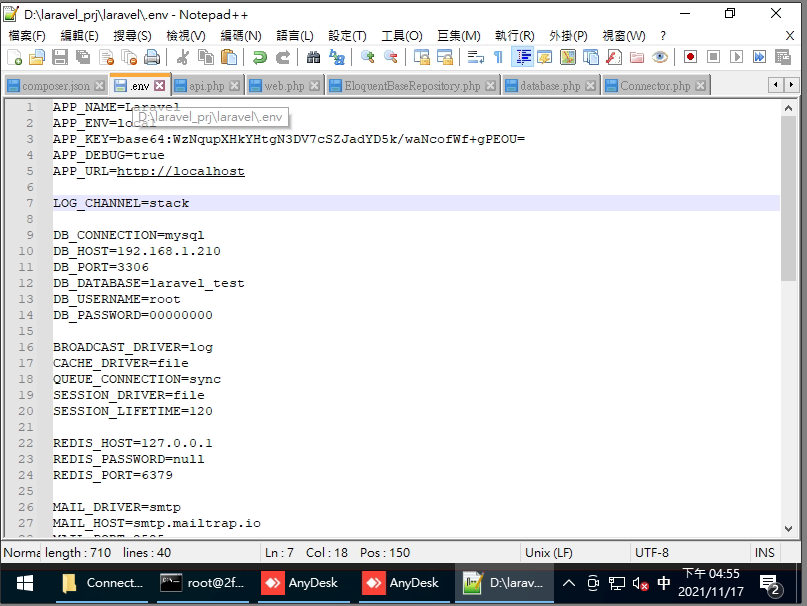
Task: Click the synchronize horizontal scrolling icon
Action: pos(445,57)
